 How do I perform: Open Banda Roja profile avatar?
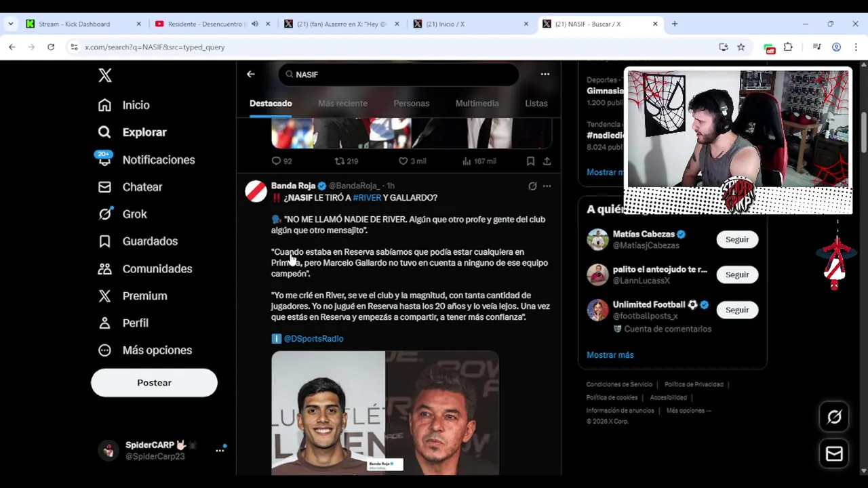point(256,191)
